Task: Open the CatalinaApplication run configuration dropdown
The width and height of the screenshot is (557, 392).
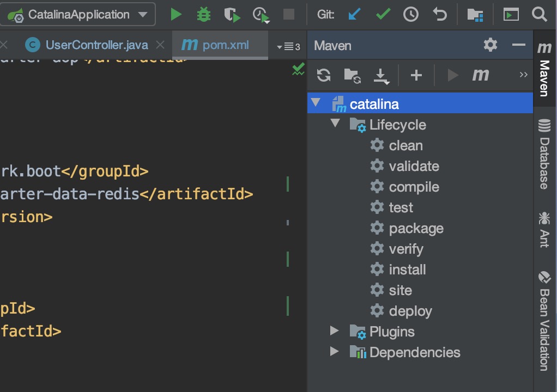Action: pyautogui.click(x=77, y=15)
